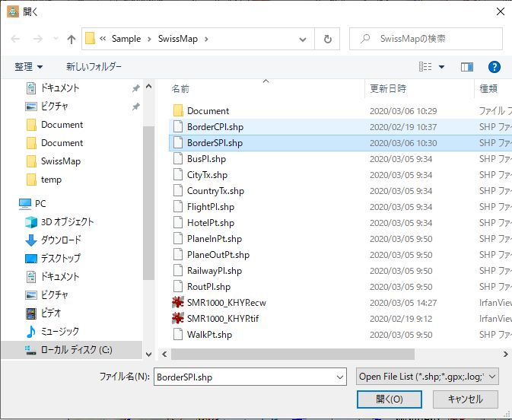Click the refresh button beside address bar

click(327, 39)
